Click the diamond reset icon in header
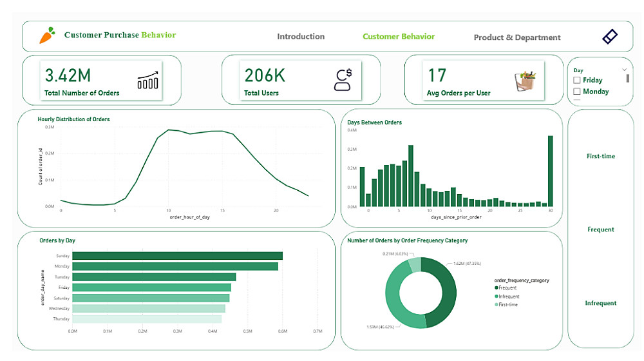This screenshot has height=361, width=644. [610, 37]
